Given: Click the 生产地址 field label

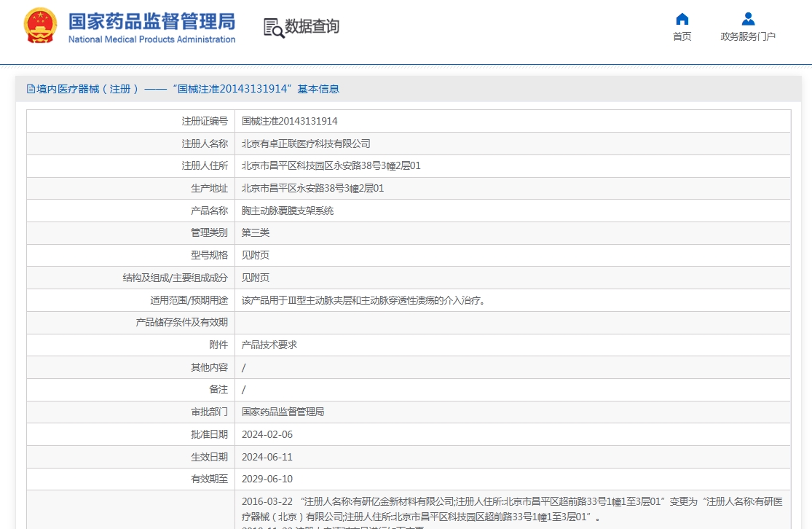Looking at the screenshot, I should coord(209,189).
